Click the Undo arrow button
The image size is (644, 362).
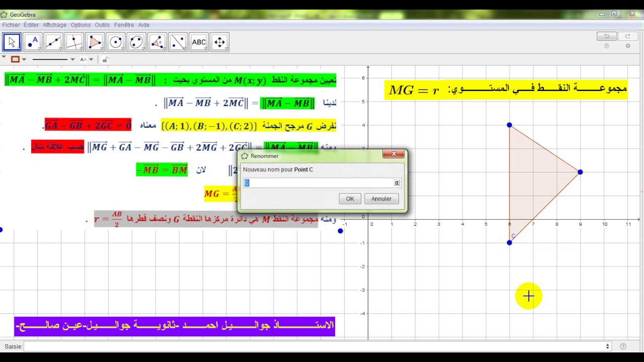(607, 36)
